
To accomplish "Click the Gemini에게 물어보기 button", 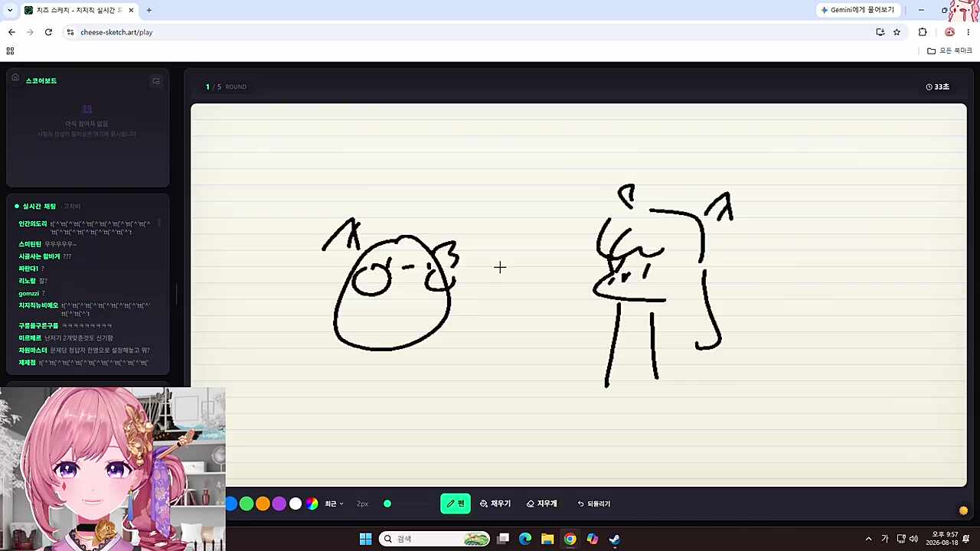I will tap(857, 10).
